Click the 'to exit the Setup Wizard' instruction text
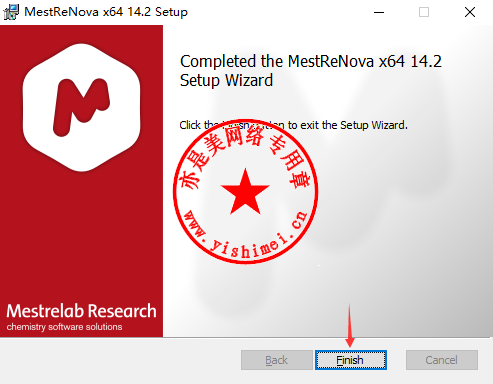This screenshot has width=493, height=384. tap(348, 125)
